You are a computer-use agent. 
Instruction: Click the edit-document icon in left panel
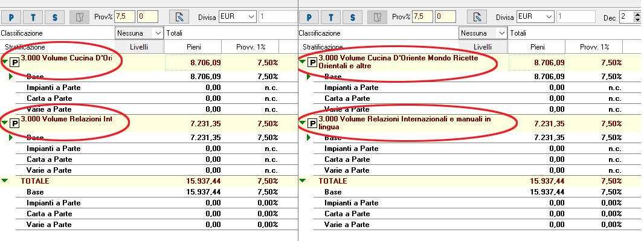coord(179,18)
